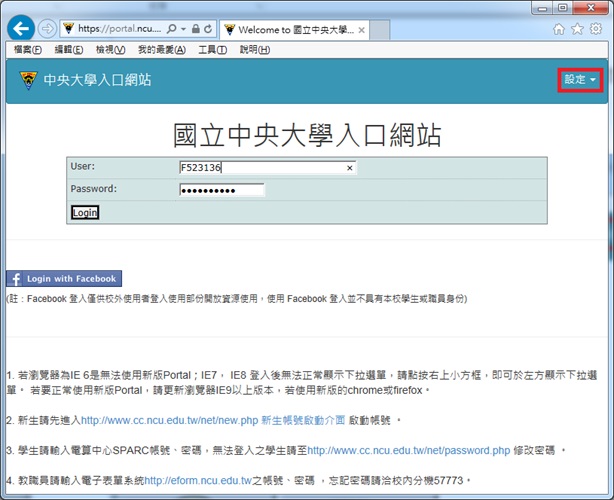This screenshot has height=500, width=614.
Task: Click the NCU logo in the portal header
Action: (27, 80)
